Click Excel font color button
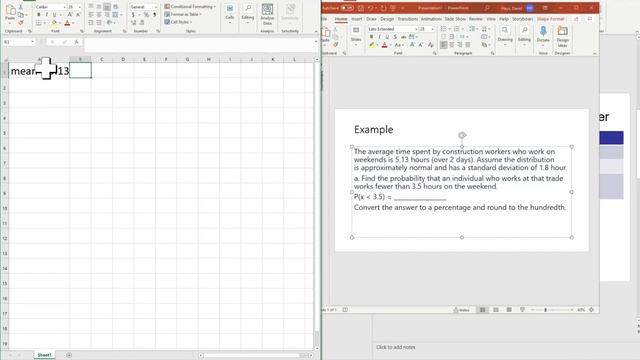 coord(67,22)
